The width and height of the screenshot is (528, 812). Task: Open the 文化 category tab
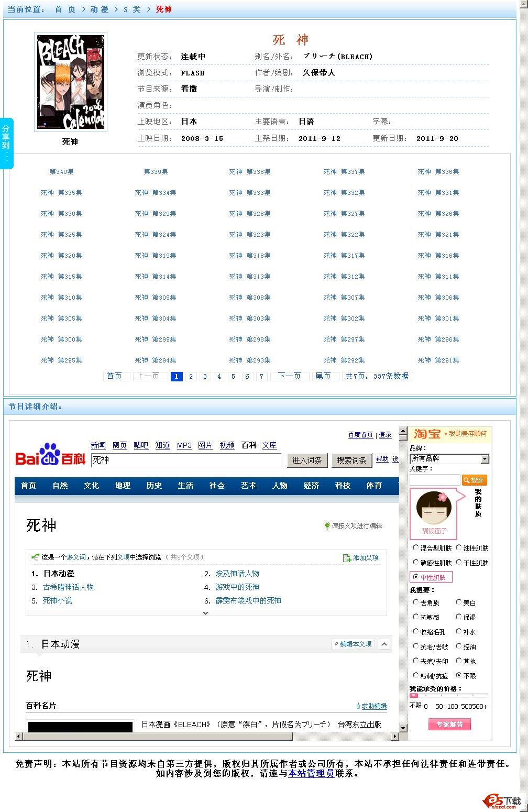coord(91,486)
